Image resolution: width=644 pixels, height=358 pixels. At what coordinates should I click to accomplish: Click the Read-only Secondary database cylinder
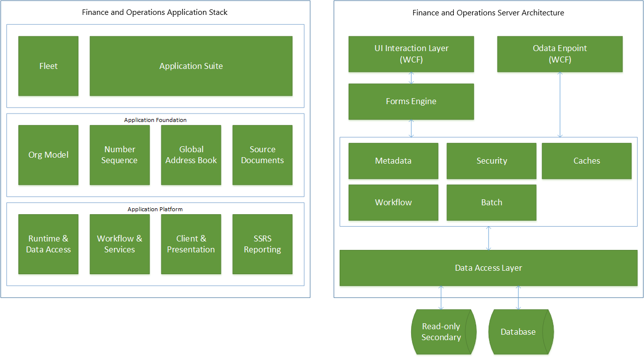point(441,332)
